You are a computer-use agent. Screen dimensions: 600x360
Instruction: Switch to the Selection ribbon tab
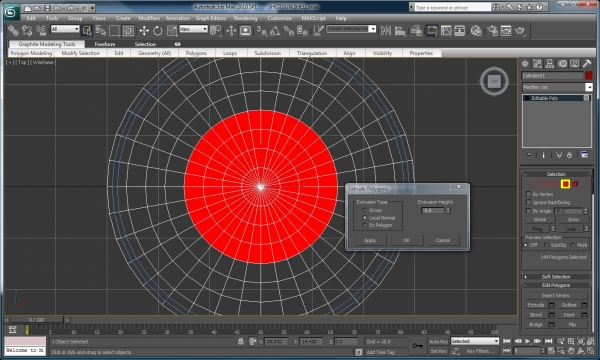point(145,44)
